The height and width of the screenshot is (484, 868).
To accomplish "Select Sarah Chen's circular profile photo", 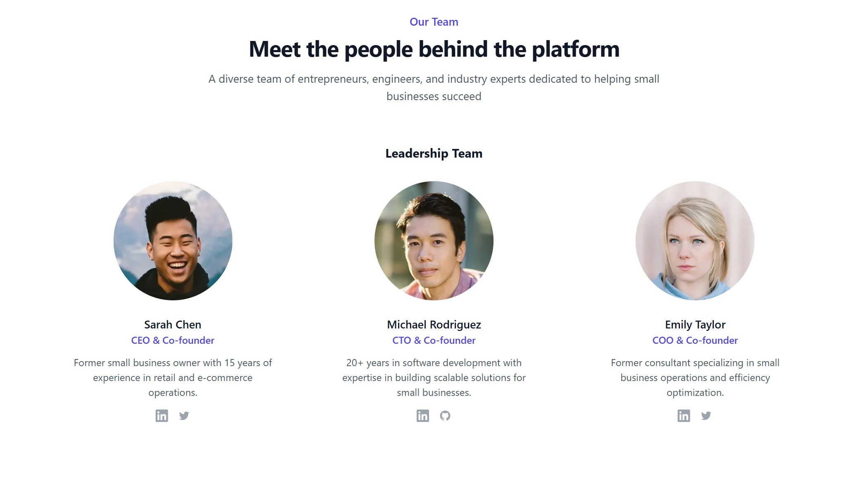I will (x=173, y=241).
